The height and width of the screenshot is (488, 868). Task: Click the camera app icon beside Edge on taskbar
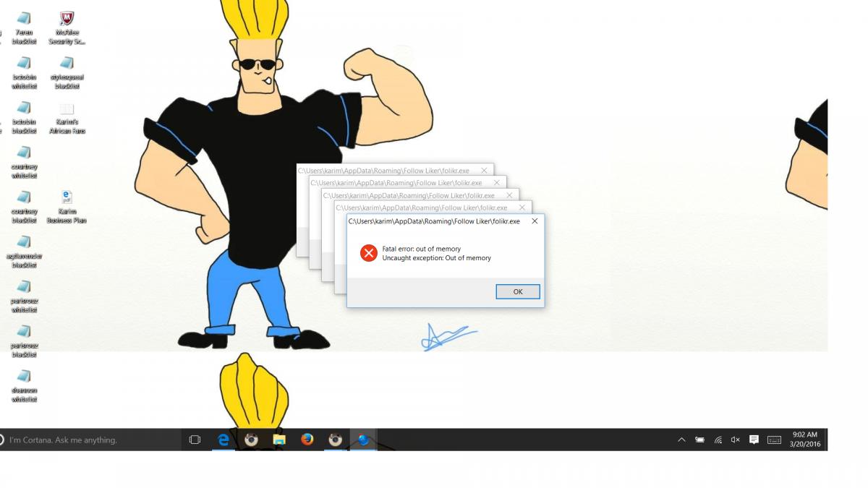click(251, 440)
